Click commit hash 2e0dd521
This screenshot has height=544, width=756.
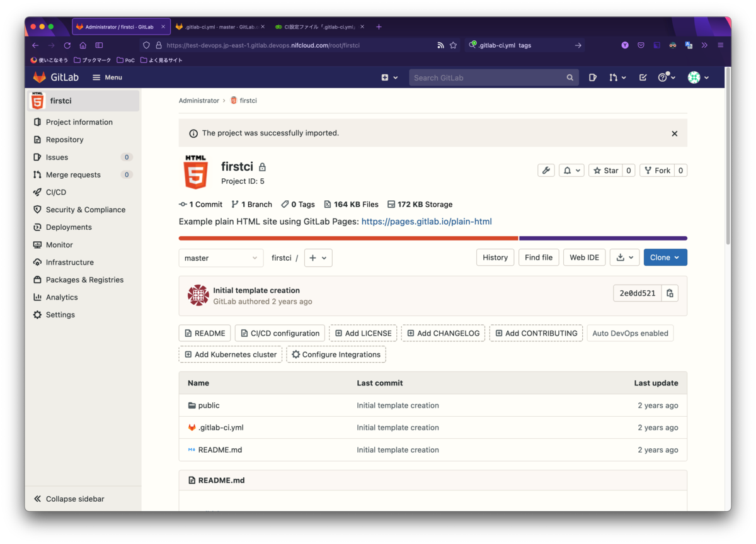(638, 293)
